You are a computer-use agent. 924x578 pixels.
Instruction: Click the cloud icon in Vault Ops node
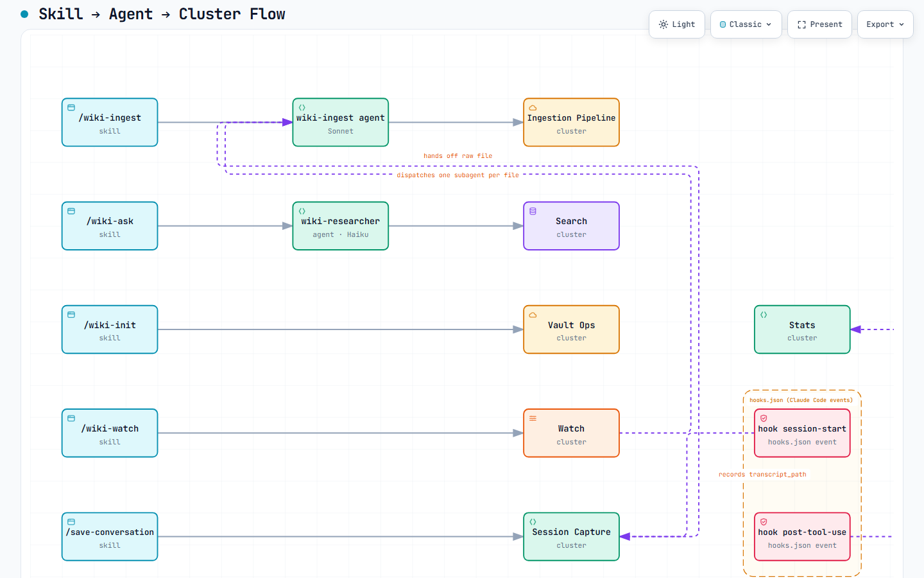point(533,315)
